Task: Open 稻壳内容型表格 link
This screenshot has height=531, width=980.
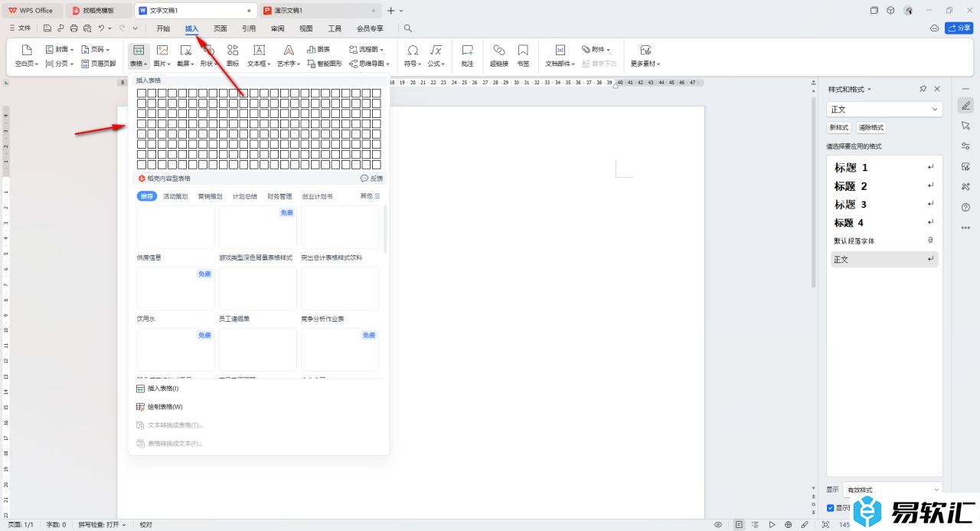Action: click(165, 179)
